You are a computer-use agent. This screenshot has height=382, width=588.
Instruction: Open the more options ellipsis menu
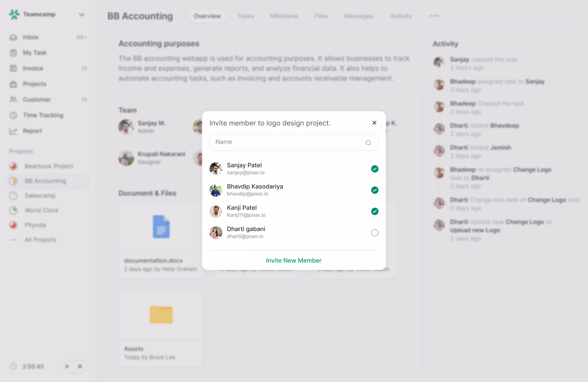pos(434,16)
